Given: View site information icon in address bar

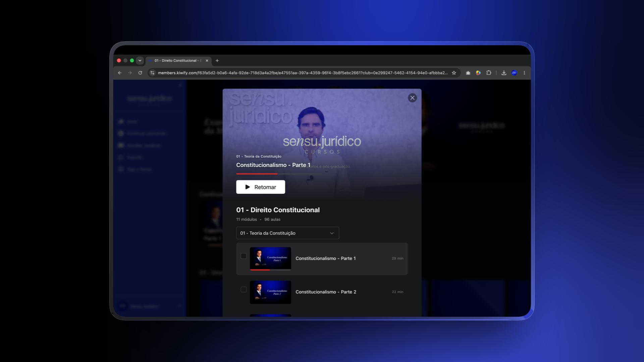Looking at the screenshot, I should click(x=152, y=73).
